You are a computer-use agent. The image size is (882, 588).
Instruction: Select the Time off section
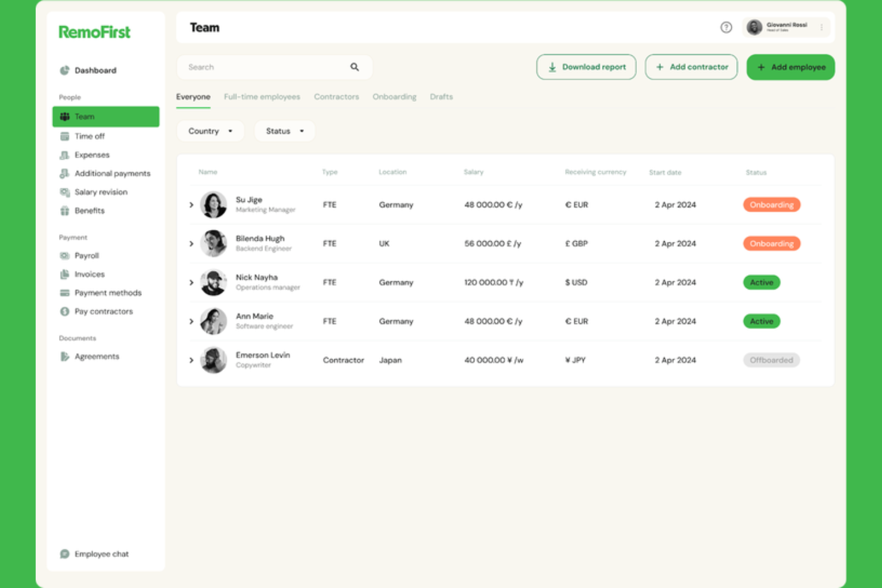pos(89,136)
